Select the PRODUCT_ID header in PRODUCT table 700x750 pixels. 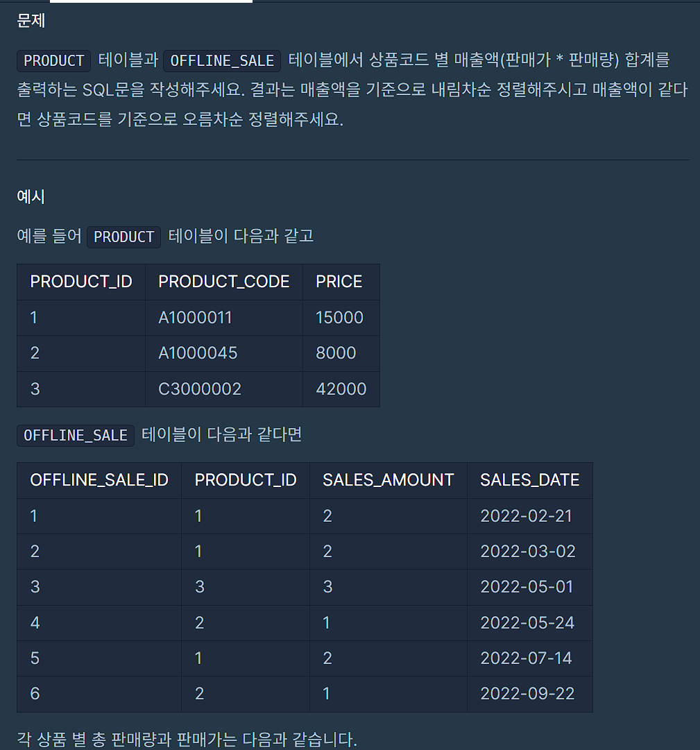[81, 282]
